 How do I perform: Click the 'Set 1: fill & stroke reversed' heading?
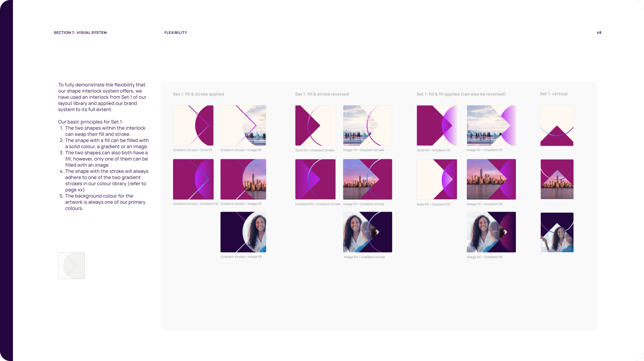pyautogui.click(x=322, y=94)
